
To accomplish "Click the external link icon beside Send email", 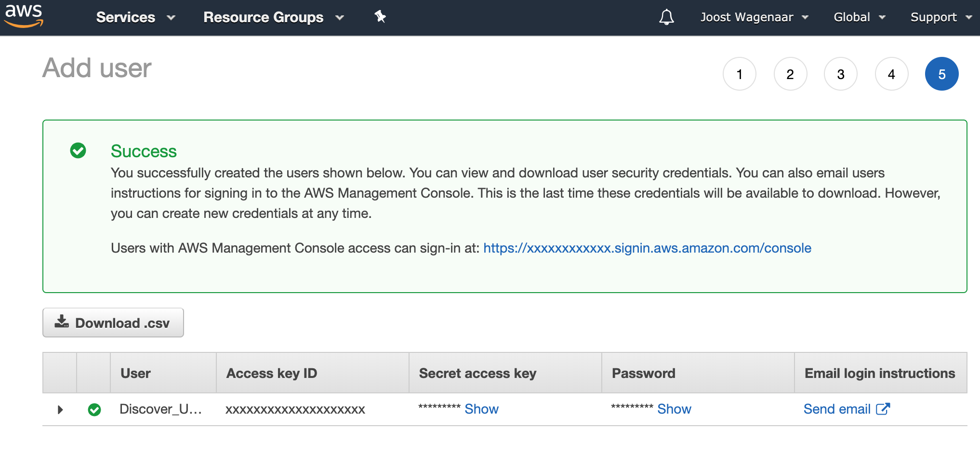I will [x=883, y=409].
